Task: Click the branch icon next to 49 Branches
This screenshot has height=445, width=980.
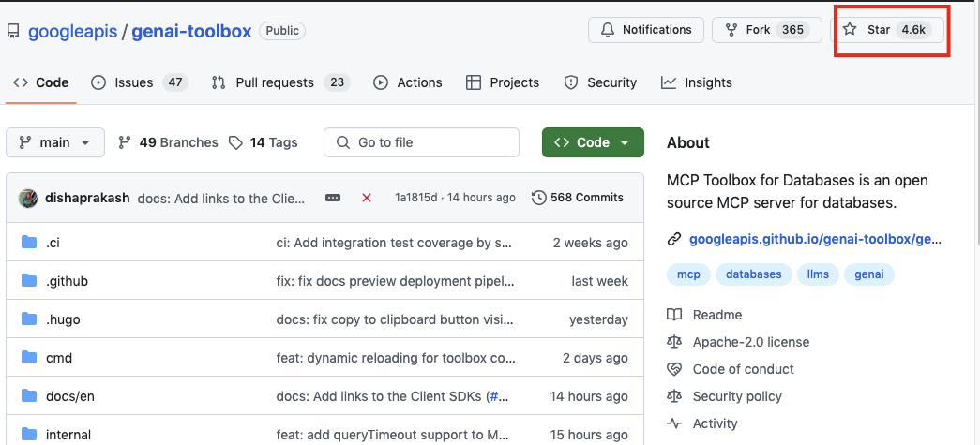Action: pyautogui.click(x=125, y=142)
